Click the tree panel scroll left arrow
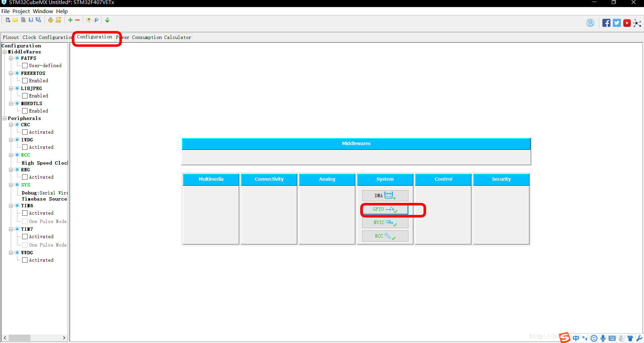644x343 pixels. coord(5,338)
